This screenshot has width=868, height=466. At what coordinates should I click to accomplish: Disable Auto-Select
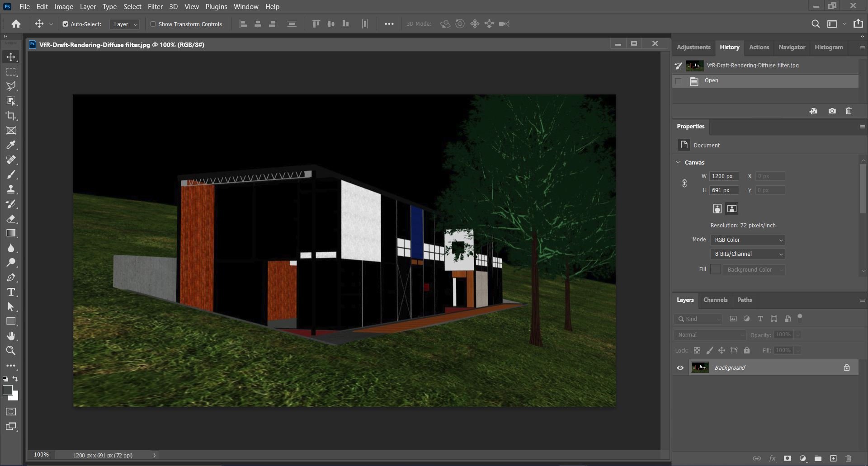pos(66,24)
